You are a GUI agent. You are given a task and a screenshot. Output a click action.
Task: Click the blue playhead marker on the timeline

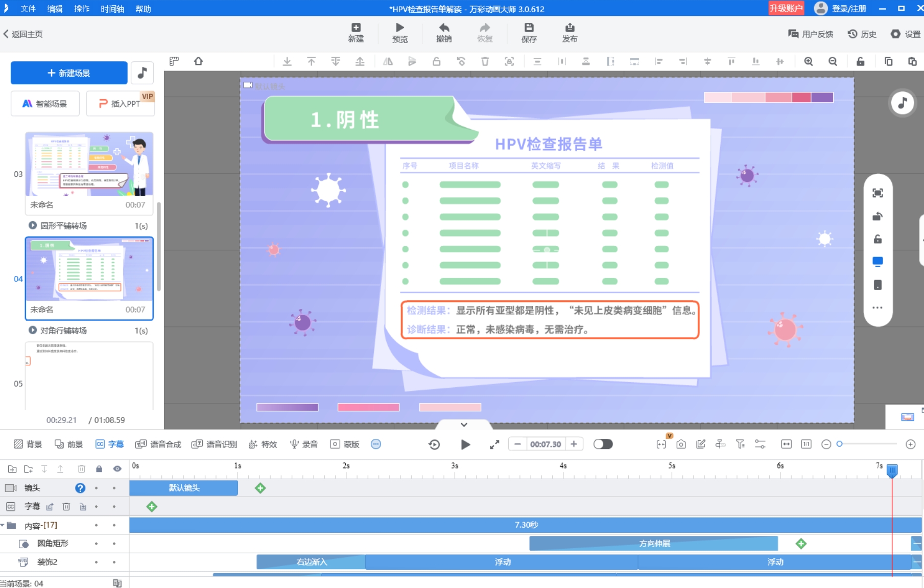[892, 471]
